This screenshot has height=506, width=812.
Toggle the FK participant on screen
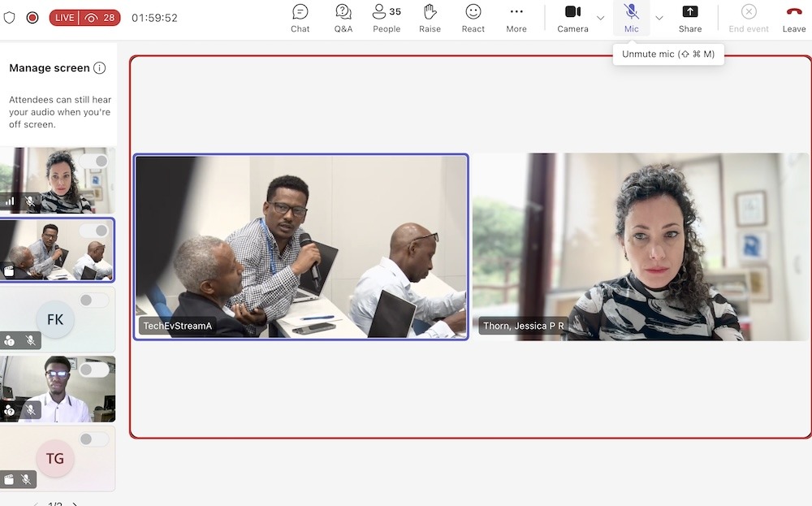[x=93, y=300]
